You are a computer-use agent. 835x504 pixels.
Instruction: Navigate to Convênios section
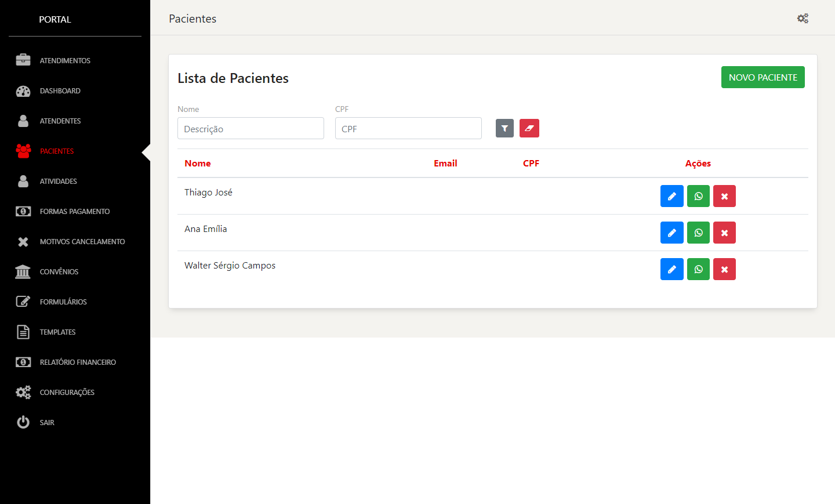tap(59, 271)
